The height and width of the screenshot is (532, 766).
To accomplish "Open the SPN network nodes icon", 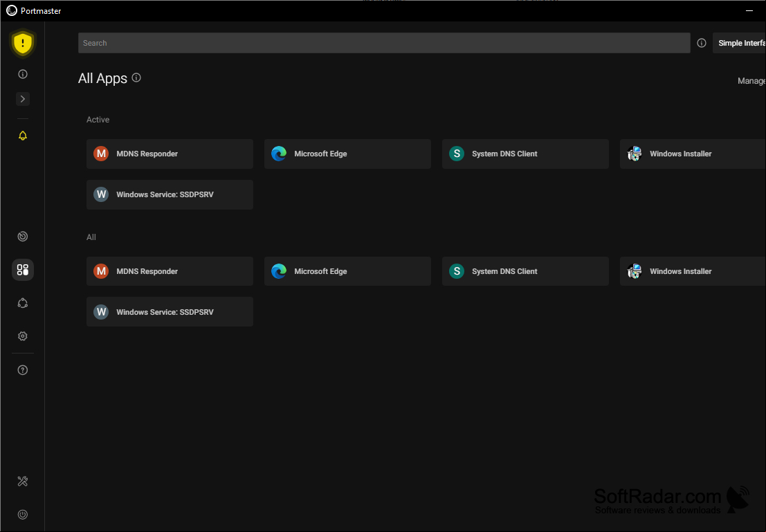I will coord(22,304).
